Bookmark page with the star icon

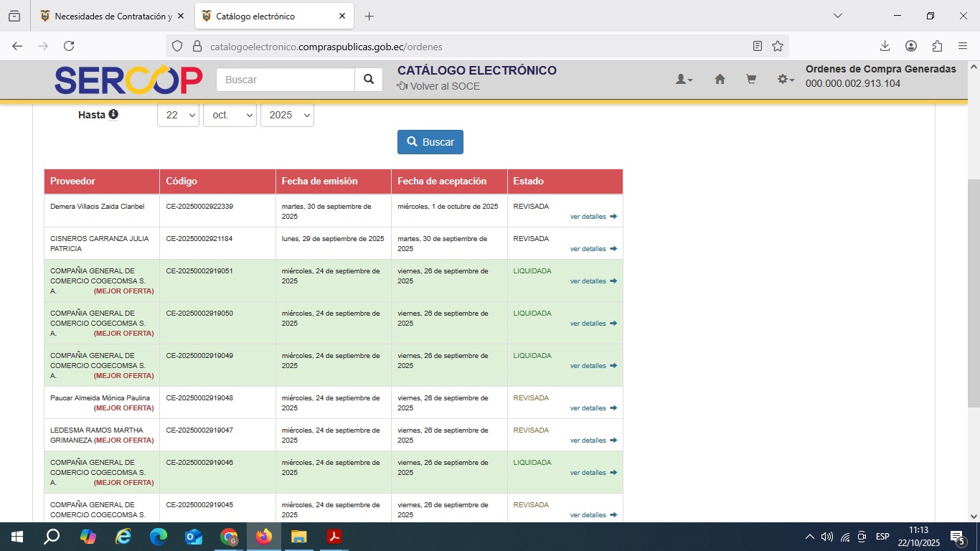pos(778,46)
